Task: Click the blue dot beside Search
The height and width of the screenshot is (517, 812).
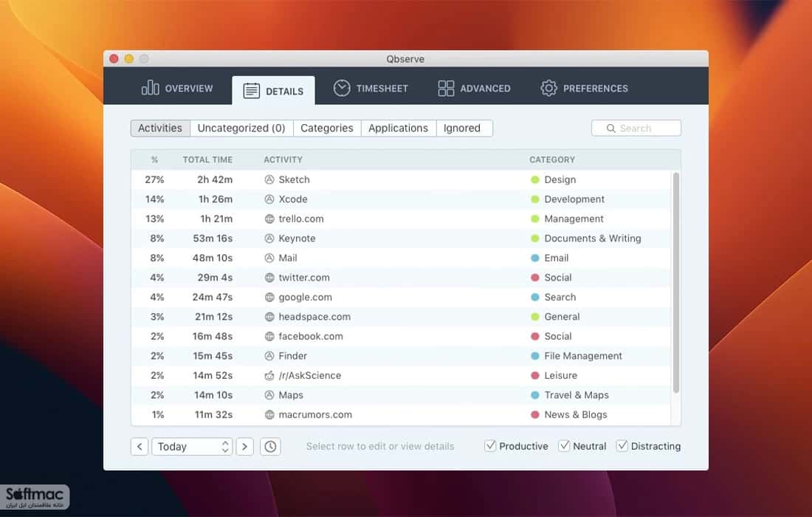Action: [535, 298]
